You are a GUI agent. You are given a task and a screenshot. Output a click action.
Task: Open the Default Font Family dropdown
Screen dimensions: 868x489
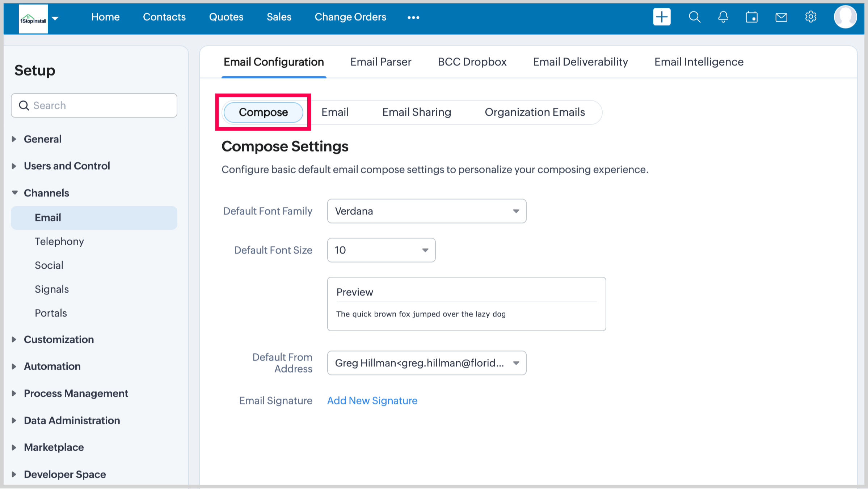426,211
